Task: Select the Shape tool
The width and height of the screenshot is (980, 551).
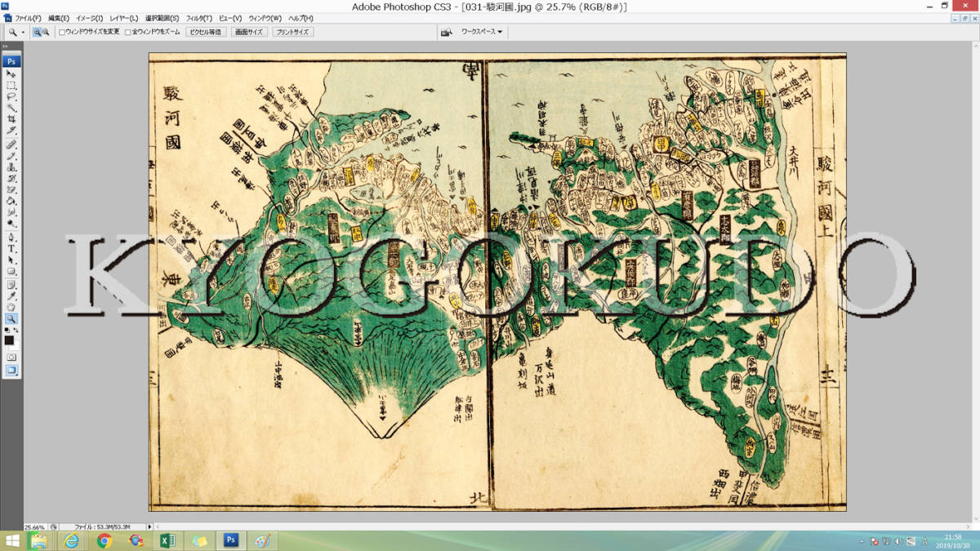Action: pos(11,271)
